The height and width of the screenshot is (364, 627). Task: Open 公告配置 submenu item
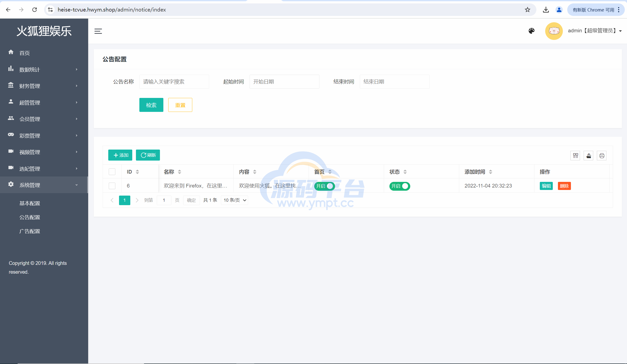click(x=30, y=217)
